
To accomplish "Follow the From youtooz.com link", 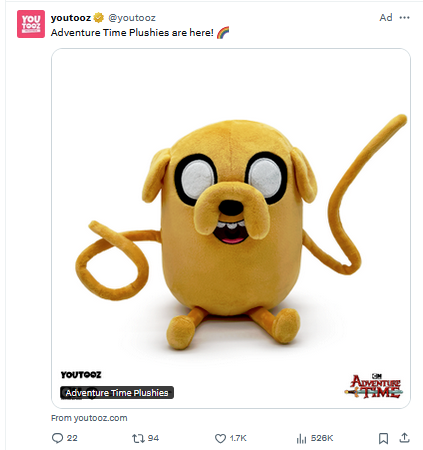I will (x=89, y=418).
